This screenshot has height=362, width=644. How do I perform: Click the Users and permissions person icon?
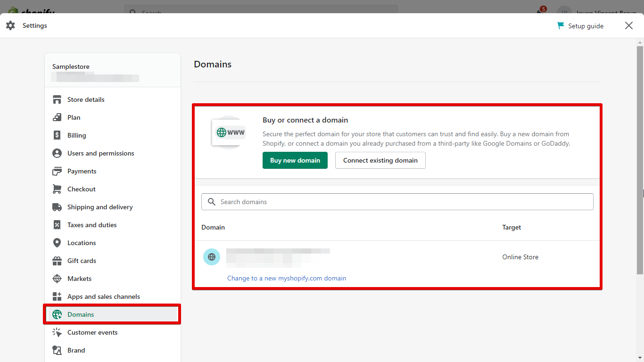[57, 153]
